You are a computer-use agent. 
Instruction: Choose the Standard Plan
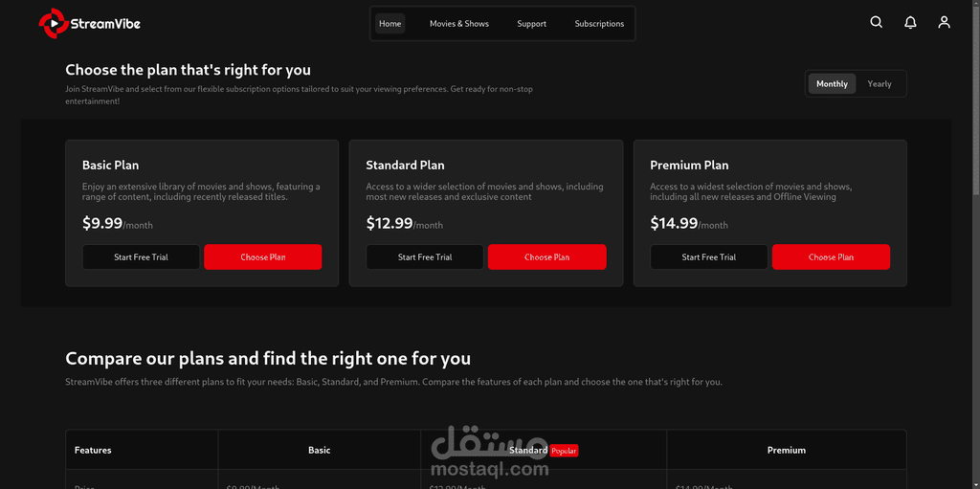point(546,257)
